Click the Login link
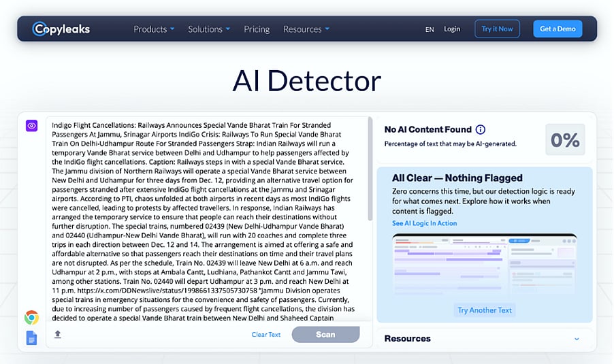Viewport: 614px width, 364px height. tap(452, 29)
